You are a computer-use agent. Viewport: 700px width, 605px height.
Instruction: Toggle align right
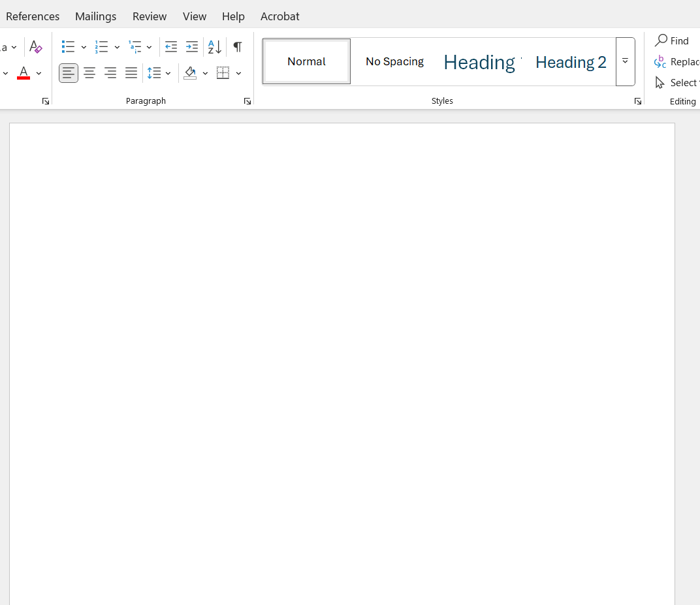tap(110, 72)
